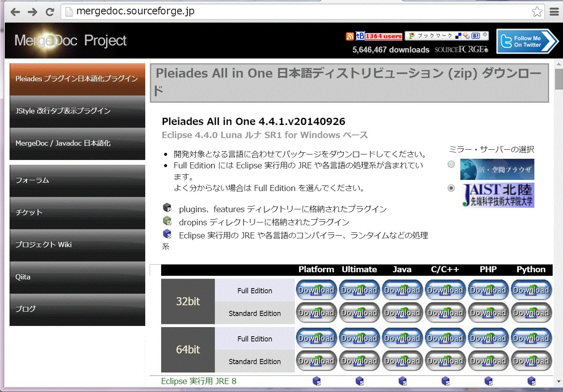Click JRE 8 icon under Platform column
The width and height of the screenshot is (563, 392).
click(317, 381)
